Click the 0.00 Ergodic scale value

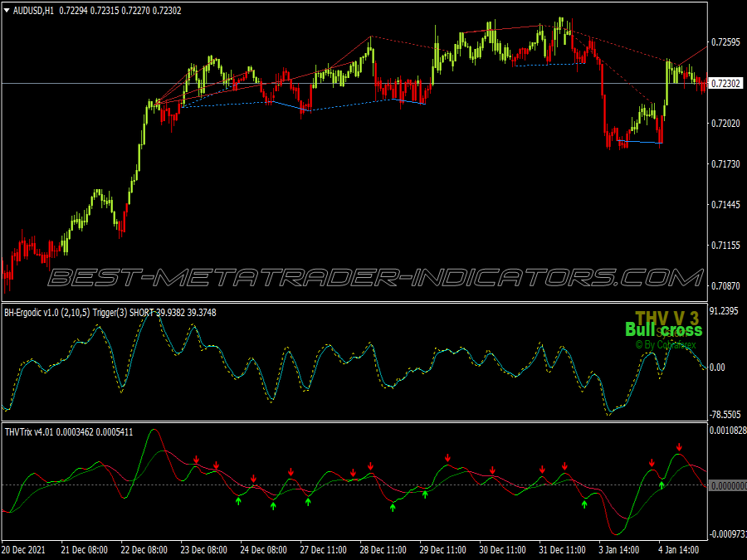coord(717,368)
